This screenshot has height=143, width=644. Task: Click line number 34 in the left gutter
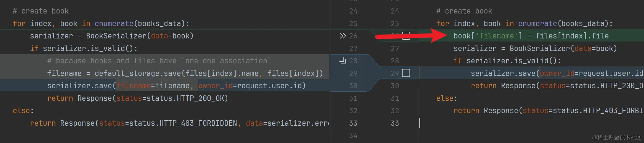[x=353, y=136]
